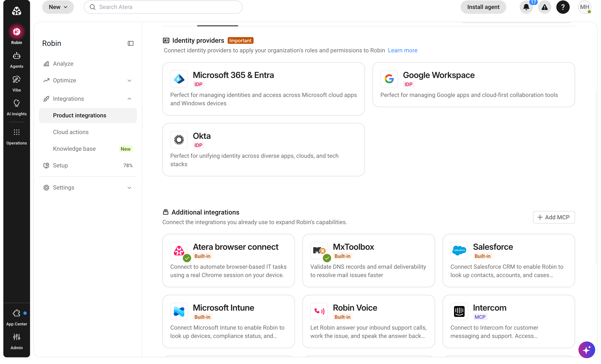Click the Google Workspace G logo

389,79
